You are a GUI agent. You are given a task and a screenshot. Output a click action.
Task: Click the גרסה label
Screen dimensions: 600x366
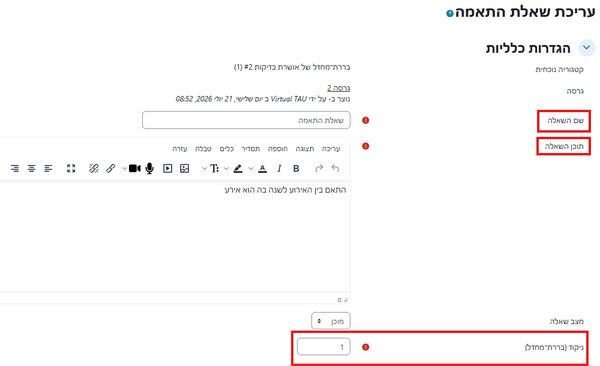tap(575, 91)
